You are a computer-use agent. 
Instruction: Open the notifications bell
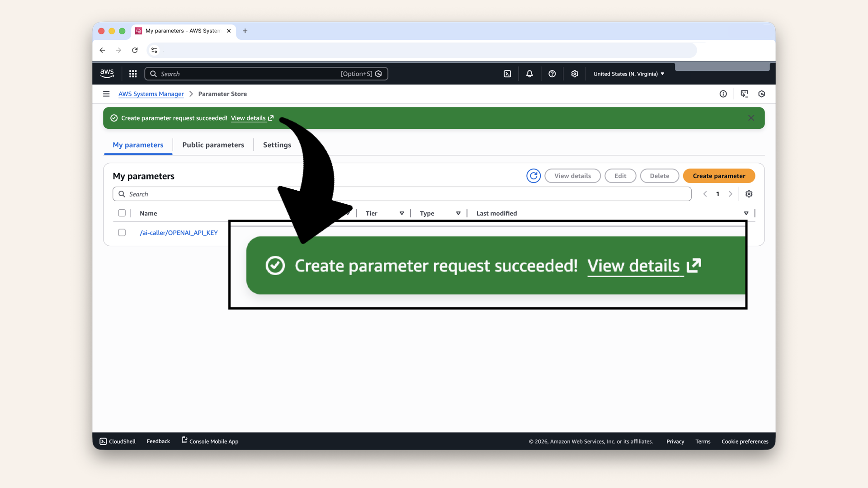[529, 74]
